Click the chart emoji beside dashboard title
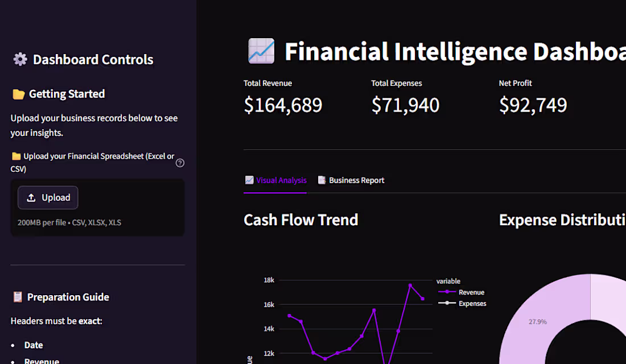Viewport: 626px width, 364px height. click(261, 51)
